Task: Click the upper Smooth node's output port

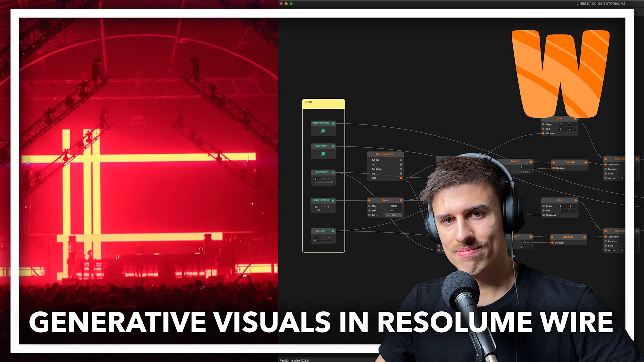Action: click(586, 162)
